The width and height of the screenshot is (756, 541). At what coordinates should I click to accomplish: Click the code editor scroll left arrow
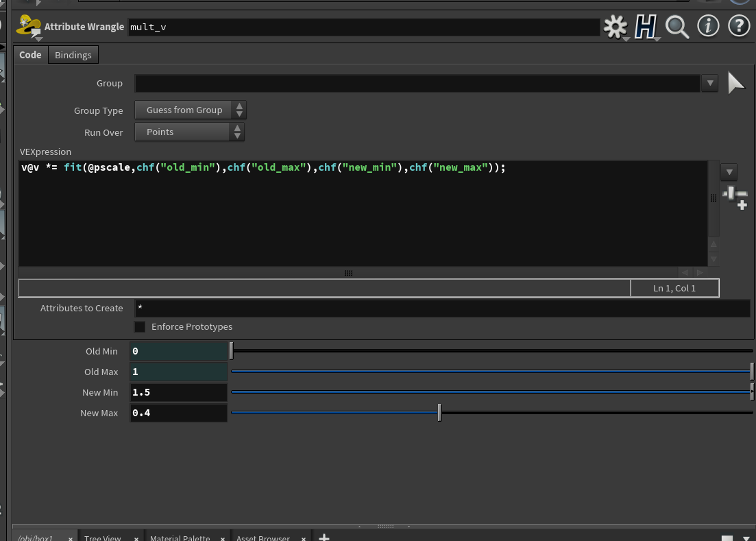coord(685,272)
